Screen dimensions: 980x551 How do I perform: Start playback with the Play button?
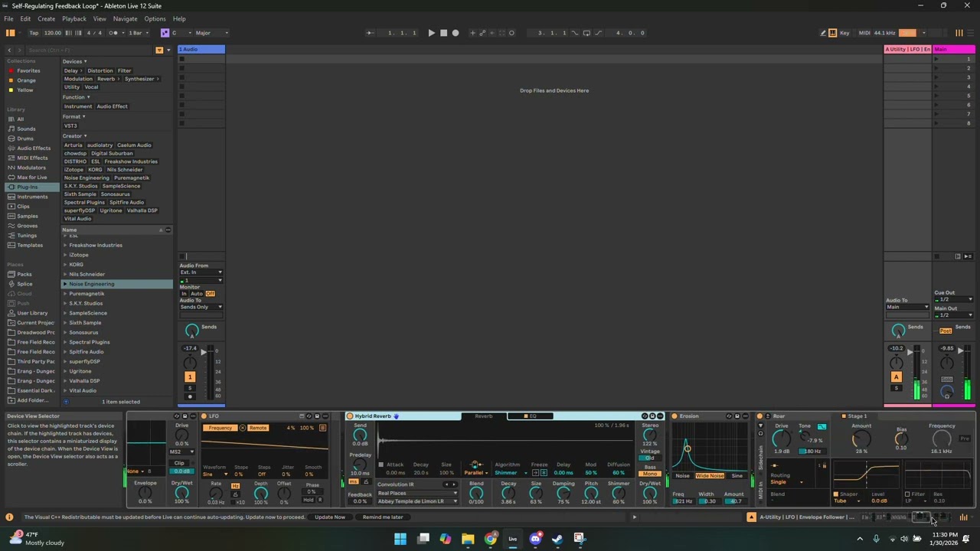[x=431, y=33]
